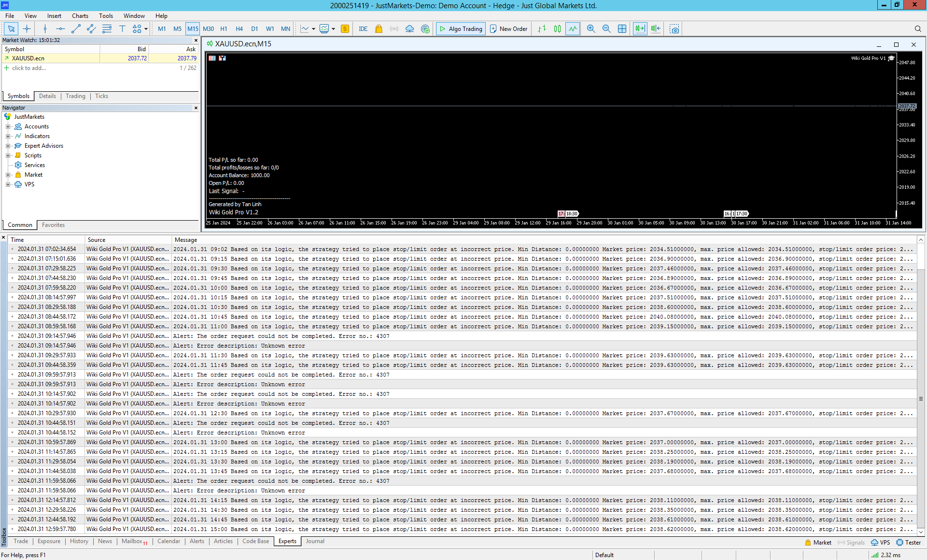Click the zoom in chart icon
The width and height of the screenshot is (927, 560).
coord(590,29)
